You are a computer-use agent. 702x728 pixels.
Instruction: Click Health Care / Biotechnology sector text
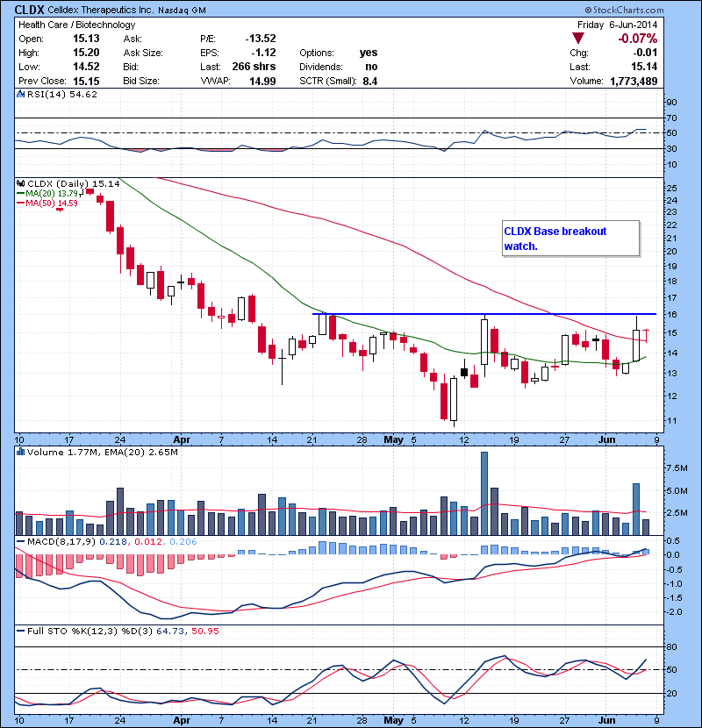77,25
